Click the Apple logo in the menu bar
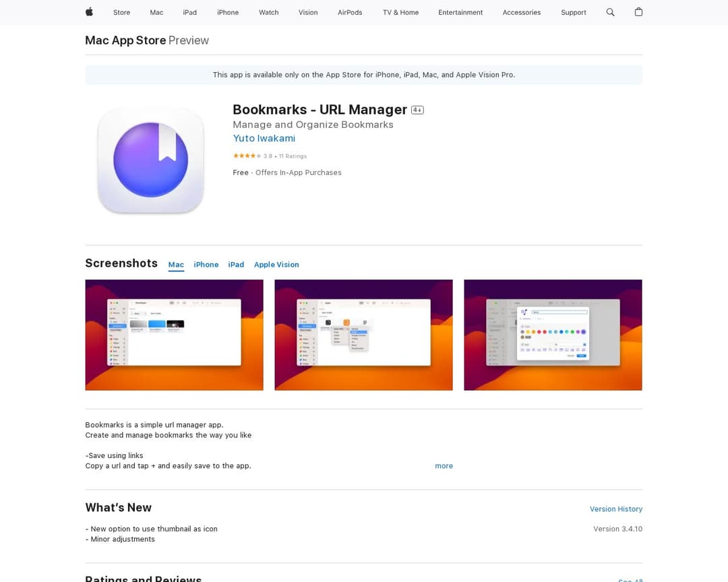Viewport: 728px width, 582px height. click(88, 12)
